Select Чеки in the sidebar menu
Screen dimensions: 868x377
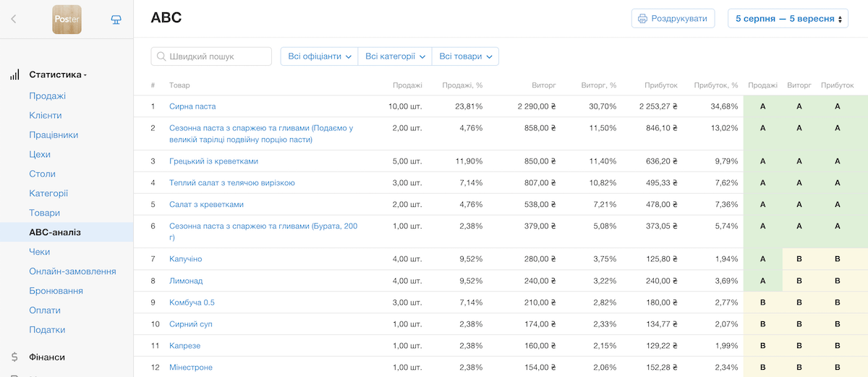40,252
